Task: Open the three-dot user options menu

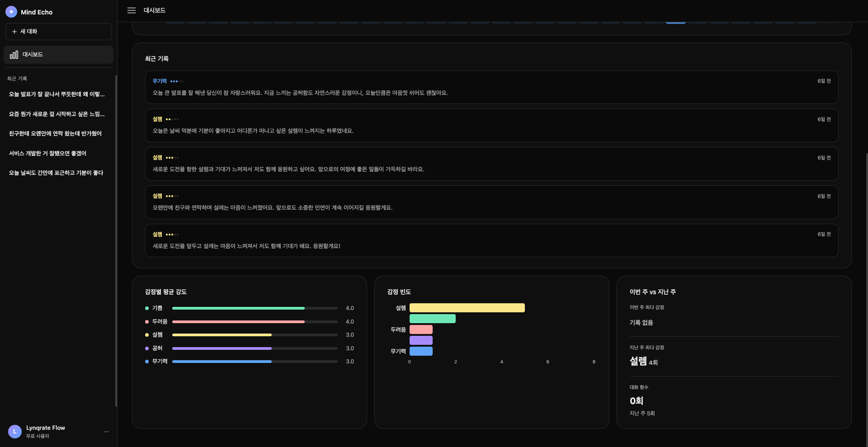Action: pyautogui.click(x=106, y=432)
